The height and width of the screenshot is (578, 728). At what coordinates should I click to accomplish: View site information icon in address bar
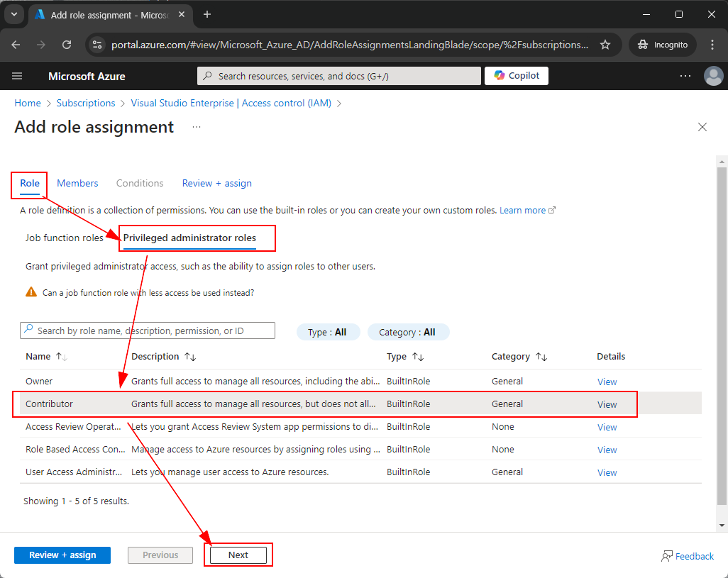click(97, 45)
